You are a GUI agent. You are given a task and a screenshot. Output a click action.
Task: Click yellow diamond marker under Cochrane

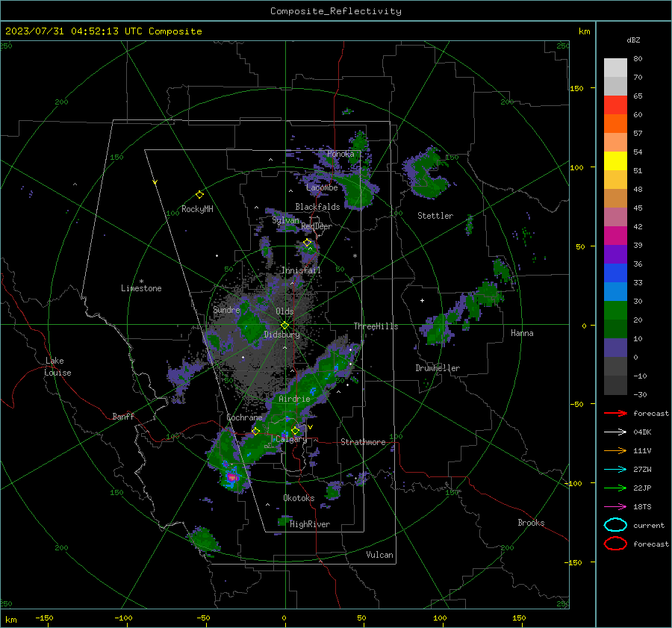[x=255, y=431]
